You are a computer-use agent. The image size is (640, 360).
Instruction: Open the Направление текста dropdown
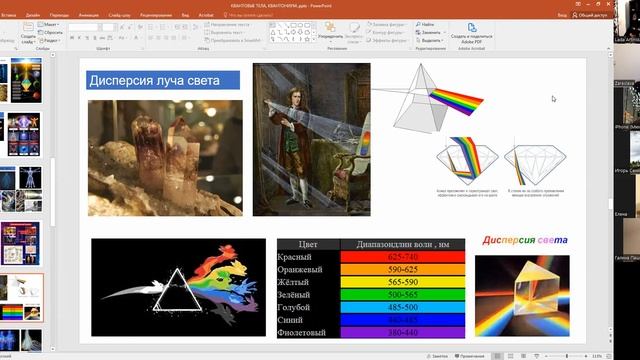[229, 24]
